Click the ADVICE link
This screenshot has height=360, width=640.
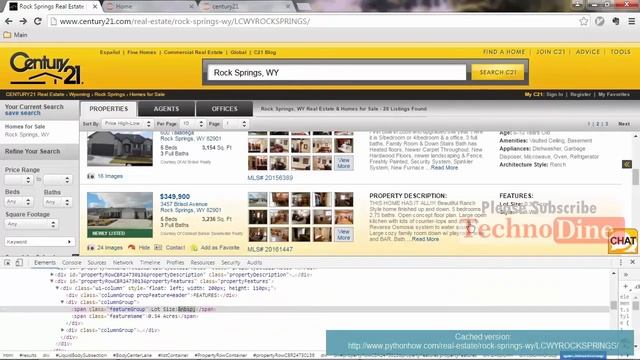[x=588, y=52]
